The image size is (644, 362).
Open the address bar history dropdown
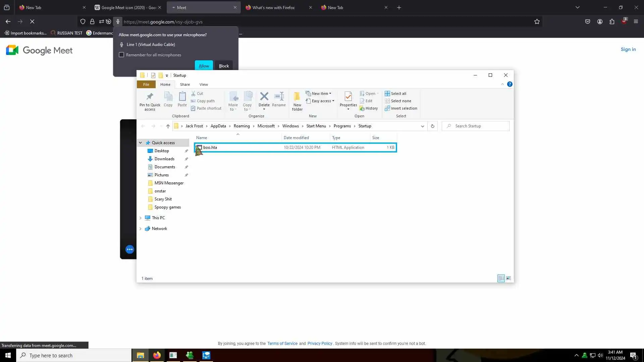point(422,126)
